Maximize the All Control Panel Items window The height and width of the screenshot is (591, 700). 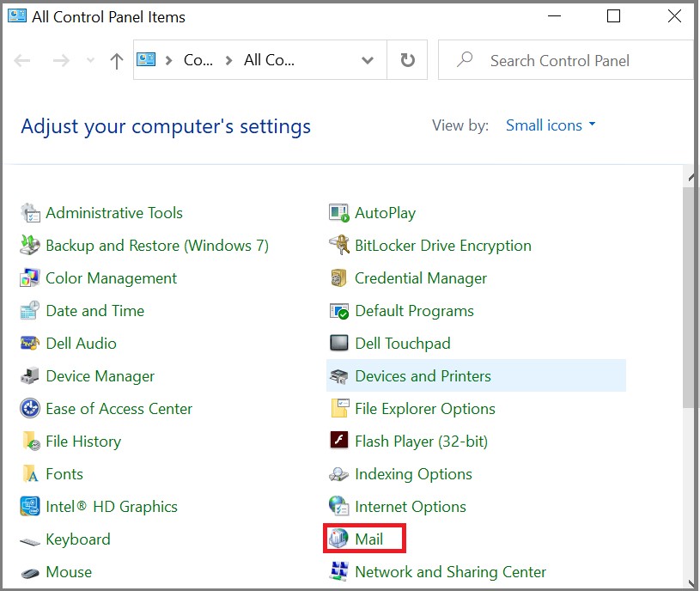coord(613,16)
